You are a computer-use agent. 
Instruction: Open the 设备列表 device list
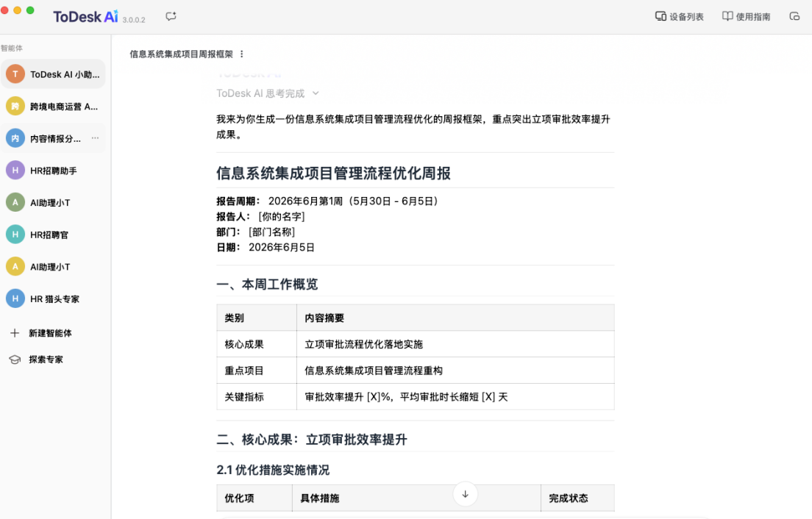coord(679,17)
